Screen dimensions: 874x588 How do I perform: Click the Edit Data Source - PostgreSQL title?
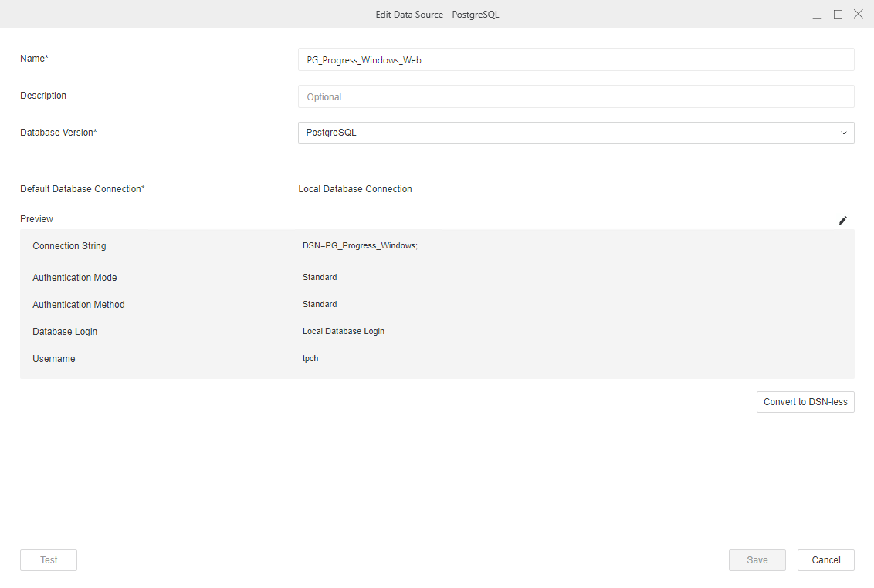pos(437,15)
